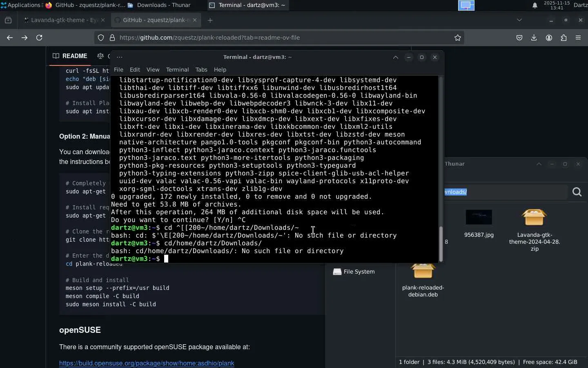Bookmark this page with the star icon
Viewport: 588px width, 368px height.
click(x=458, y=38)
